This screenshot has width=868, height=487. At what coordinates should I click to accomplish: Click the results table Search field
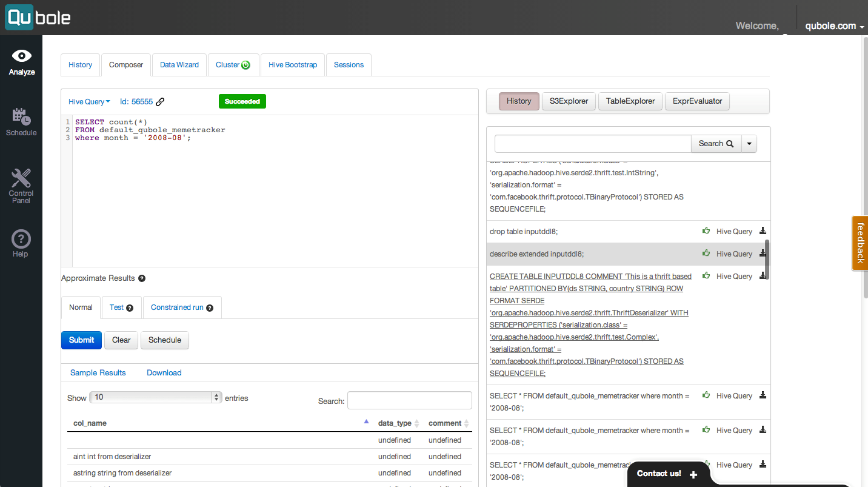click(410, 400)
